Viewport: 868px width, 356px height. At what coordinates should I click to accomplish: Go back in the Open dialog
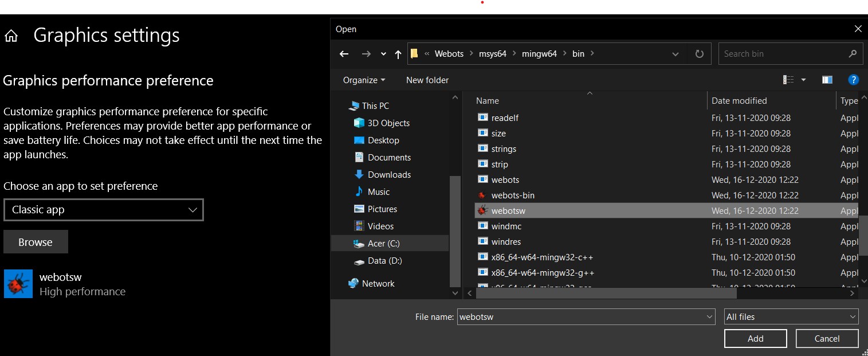[344, 54]
